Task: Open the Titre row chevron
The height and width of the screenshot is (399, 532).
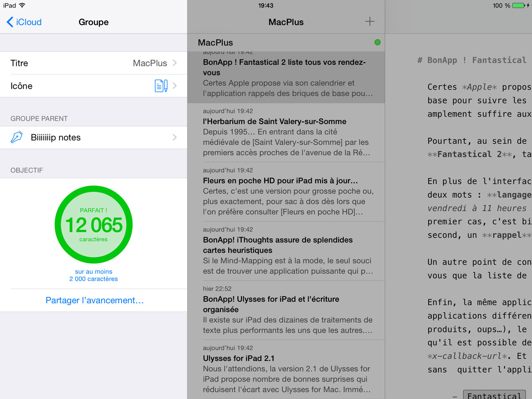Action: [x=175, y=63]
